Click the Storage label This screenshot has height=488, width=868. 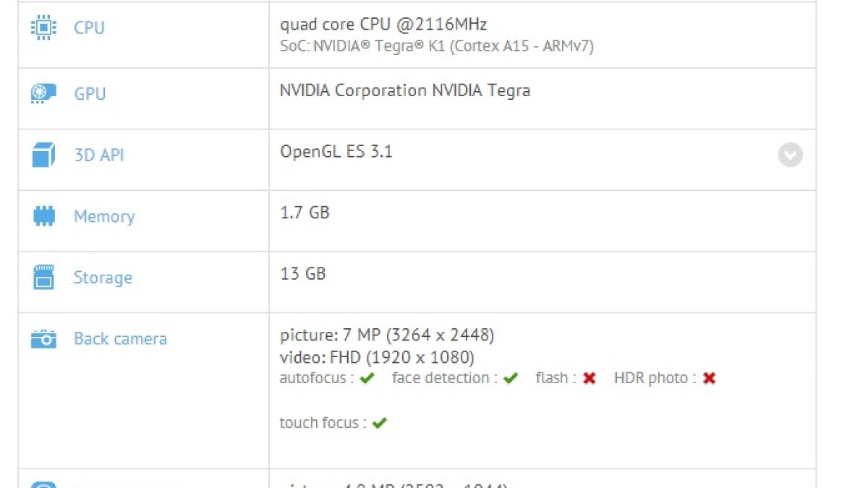coord(103,278)
